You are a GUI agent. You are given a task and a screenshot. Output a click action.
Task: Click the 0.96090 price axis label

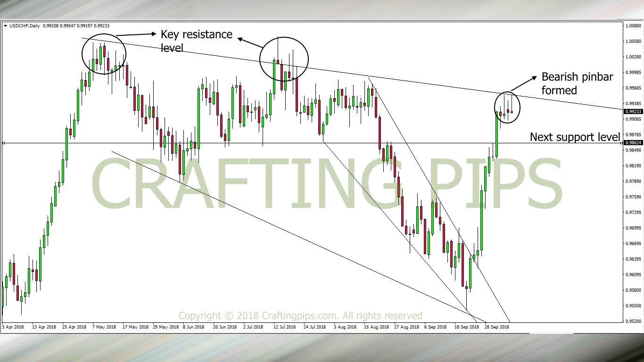[633, 275]
